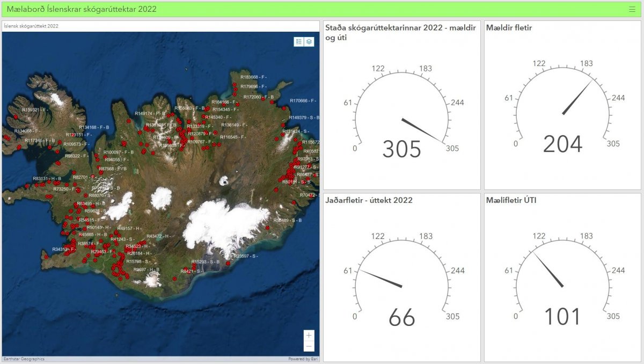Open the dashboard hamburger menu
644x364 pixels.
point(632,9)
